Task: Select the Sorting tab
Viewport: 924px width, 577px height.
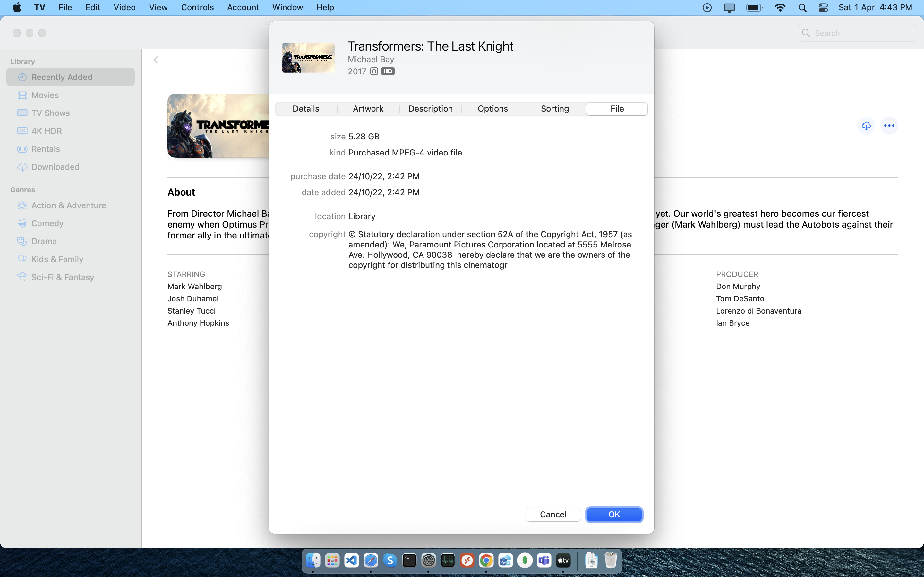Action: [x=554, y=109]
